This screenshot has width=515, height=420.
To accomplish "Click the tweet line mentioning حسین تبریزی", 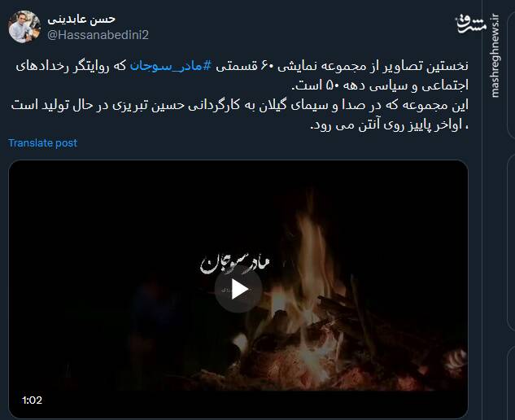I will (x=240, y=105).
